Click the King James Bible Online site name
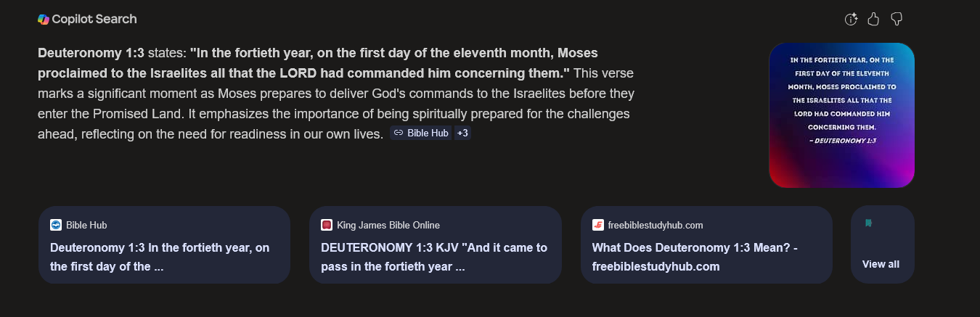Viewport: 980px width, 317px height. pyautogui.click(x=388, y=225)
